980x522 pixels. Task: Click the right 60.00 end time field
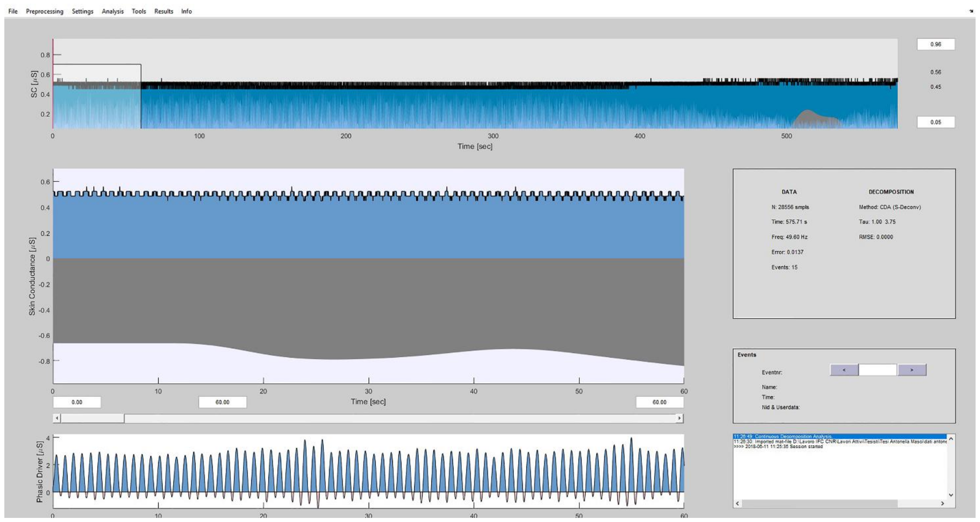(659, 402)
